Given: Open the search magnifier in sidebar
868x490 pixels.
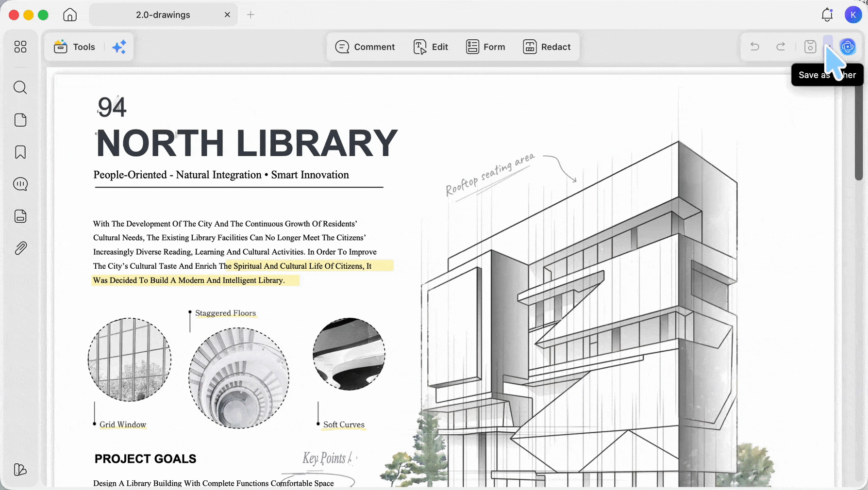Looking at the screenshot, I should tap(20, 87).
